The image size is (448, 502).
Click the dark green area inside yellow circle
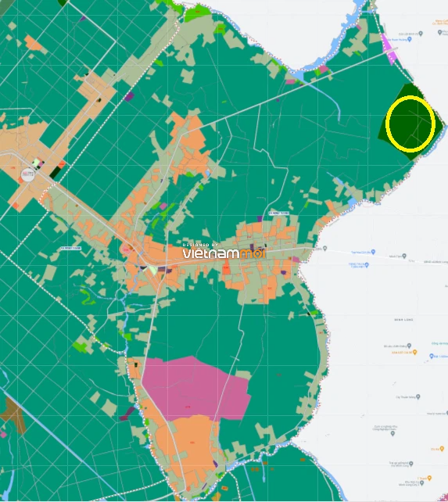[x=410, y=124]
